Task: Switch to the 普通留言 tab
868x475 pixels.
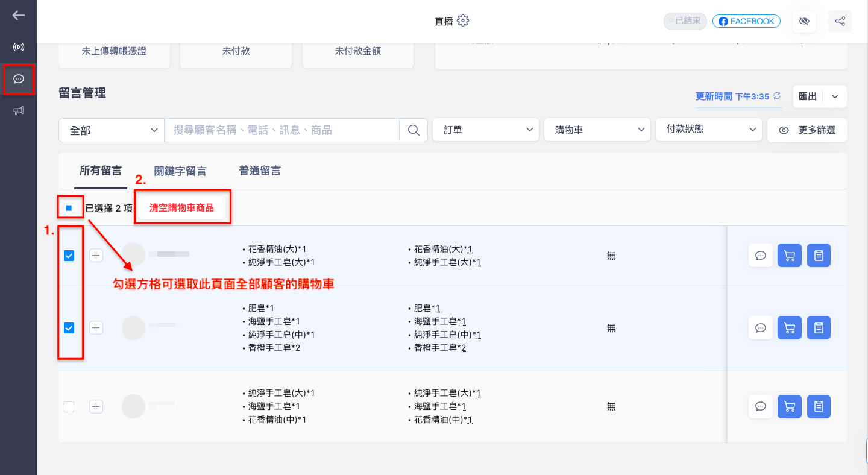Action: click(x=260, y=171)
